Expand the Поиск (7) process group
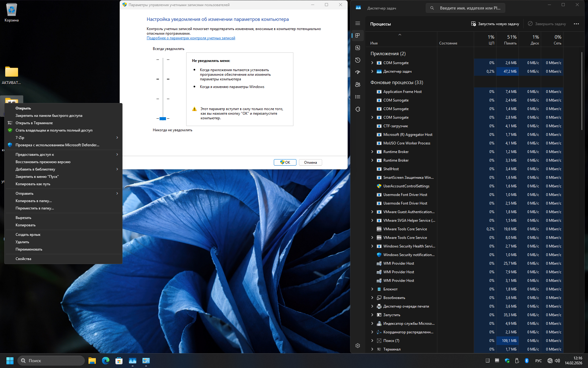The height and width of the screenshot is (368, 588). (372, 341)
